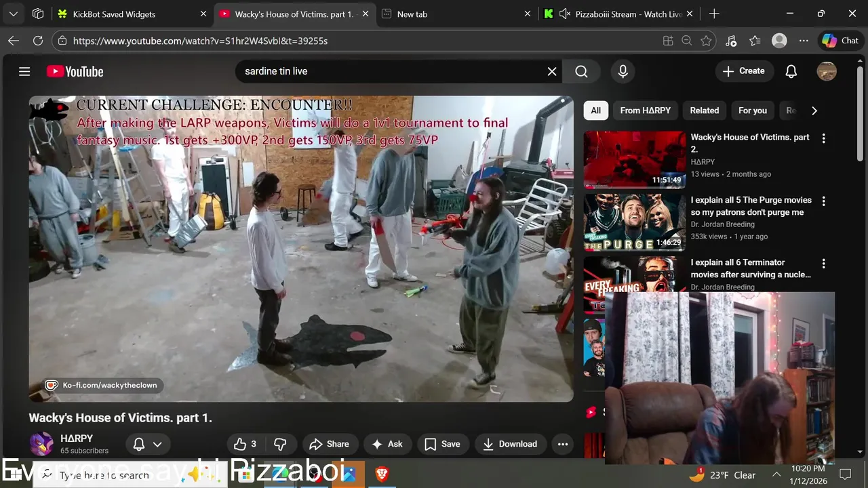Reload the page with refresh icon
Screen dimensions: 868x488
point(38,41)
